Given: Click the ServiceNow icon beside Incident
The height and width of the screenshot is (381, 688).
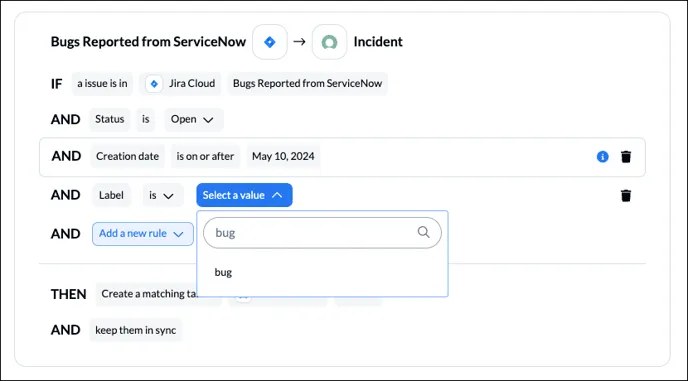Looking at the screenshot, I should [329, 42].
